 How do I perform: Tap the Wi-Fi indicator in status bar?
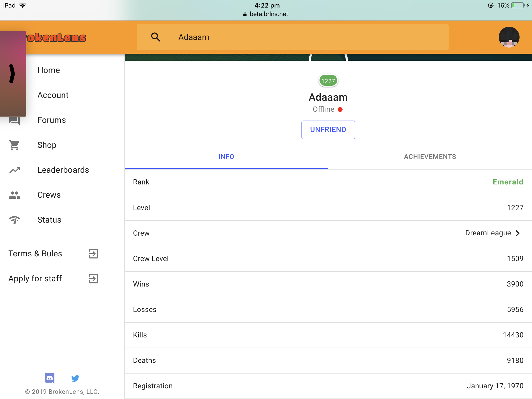click(23, 5)
